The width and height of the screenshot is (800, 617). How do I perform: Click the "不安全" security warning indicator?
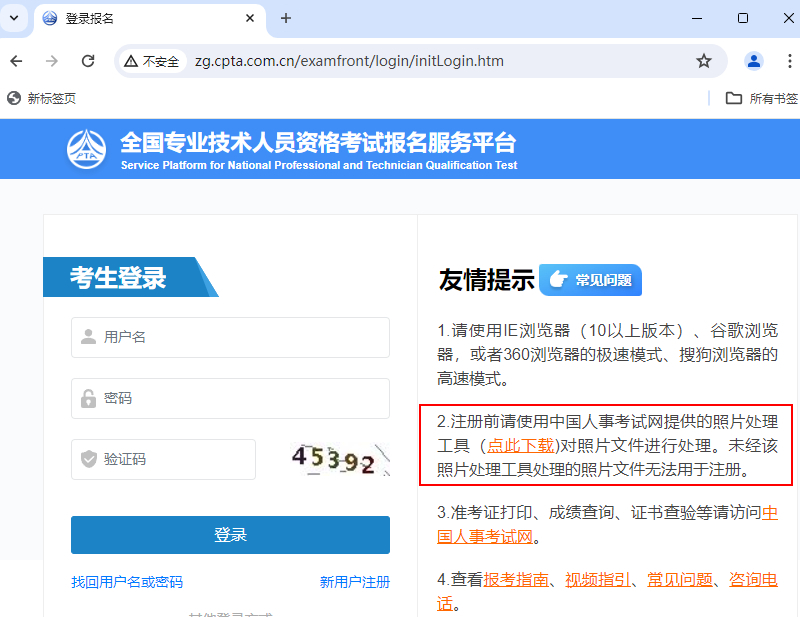(x=152, y=61)
